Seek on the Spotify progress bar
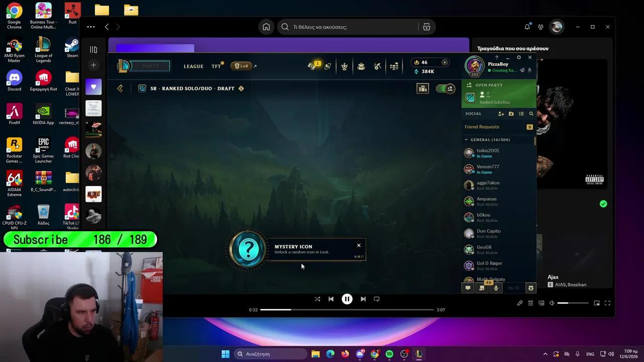 click(x=347, y=310)
